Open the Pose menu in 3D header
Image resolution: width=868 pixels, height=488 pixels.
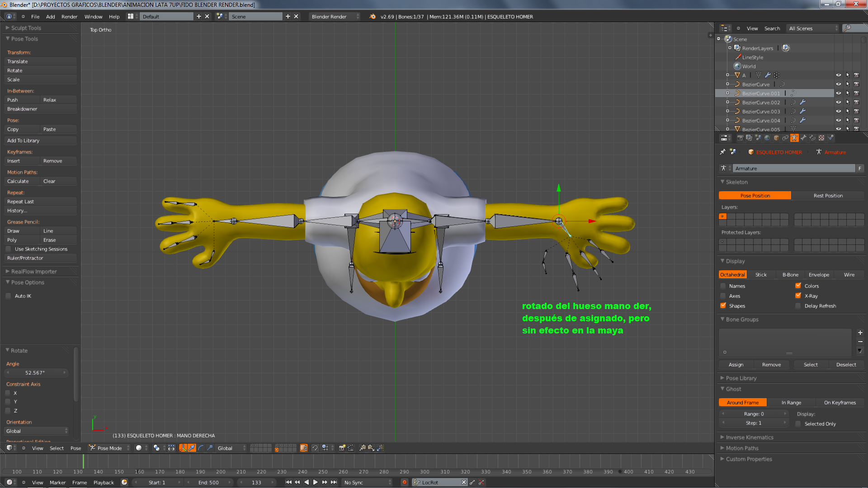[x=75, y=448]
